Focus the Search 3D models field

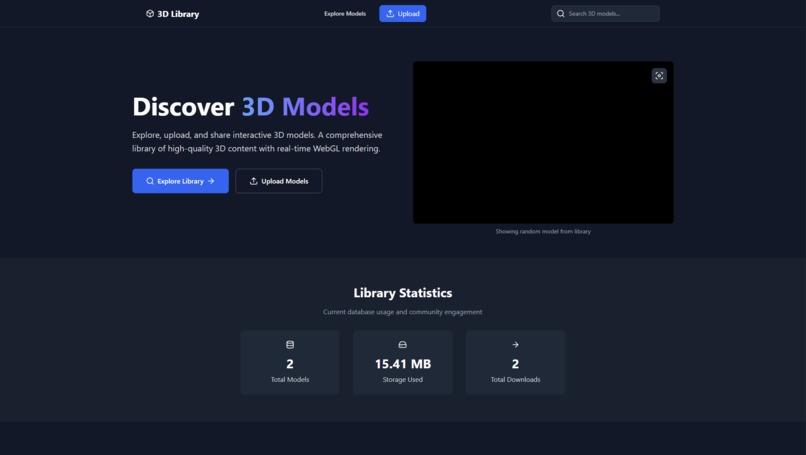[x=605, y=14]
